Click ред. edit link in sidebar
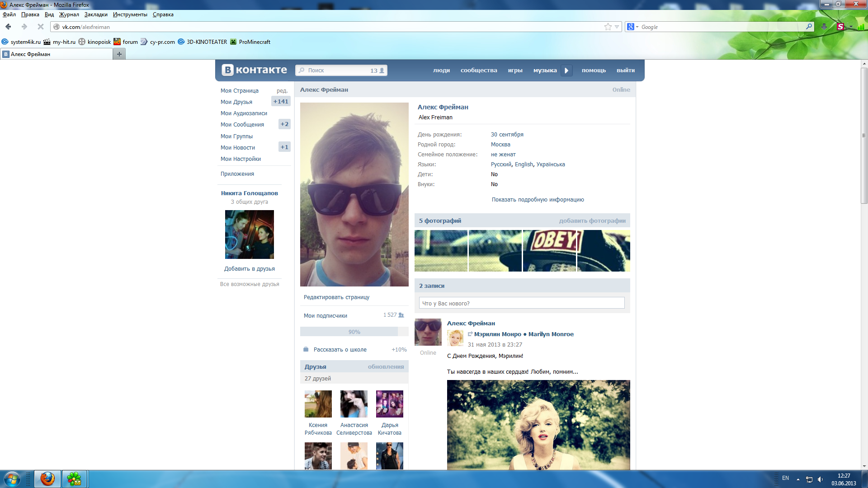The height and width of the screenshot is (488, 868). coord(282,91)
